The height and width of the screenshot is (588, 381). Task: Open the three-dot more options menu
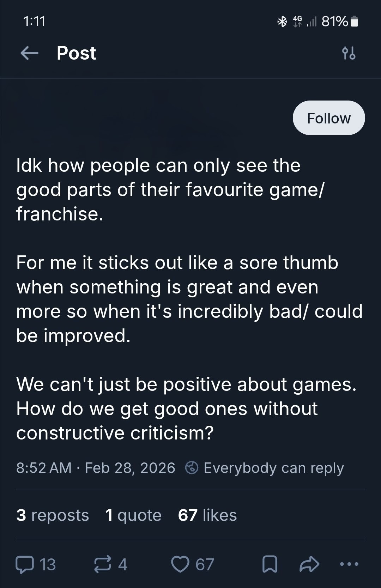click(x=349, y=564)
